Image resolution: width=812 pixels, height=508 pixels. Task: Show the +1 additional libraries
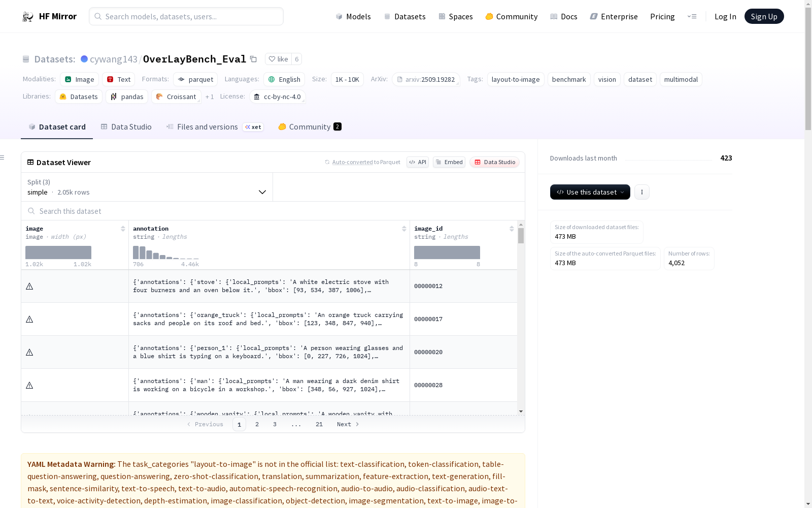tap(210, 97)
